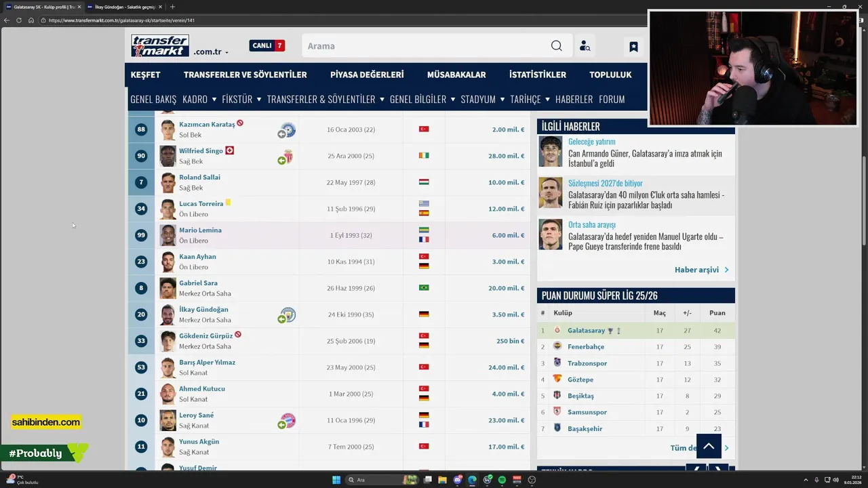Click the scroll-to-top arrow button
This screenshot has width=868, height=488.
pyautogui.click(x=709, y=446)
